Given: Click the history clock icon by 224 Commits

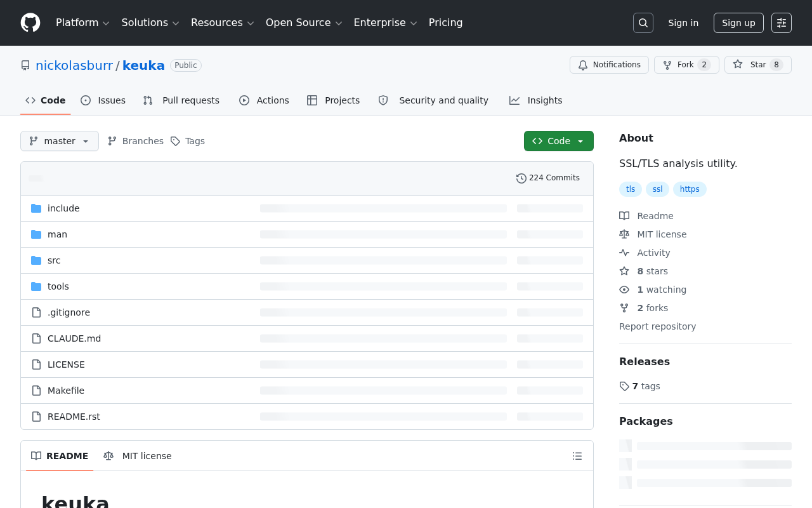Looking at the screenshot, I should click(x=521, y=178).
